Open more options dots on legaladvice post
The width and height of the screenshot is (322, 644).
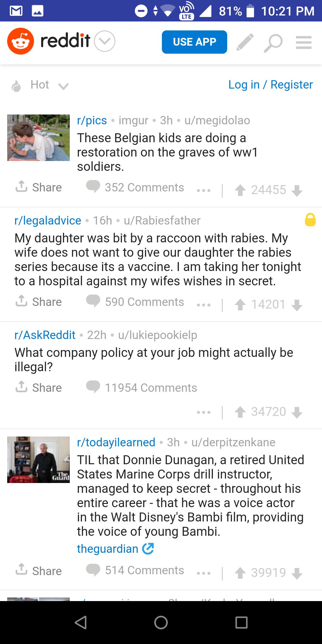click(x=204, y=305)
